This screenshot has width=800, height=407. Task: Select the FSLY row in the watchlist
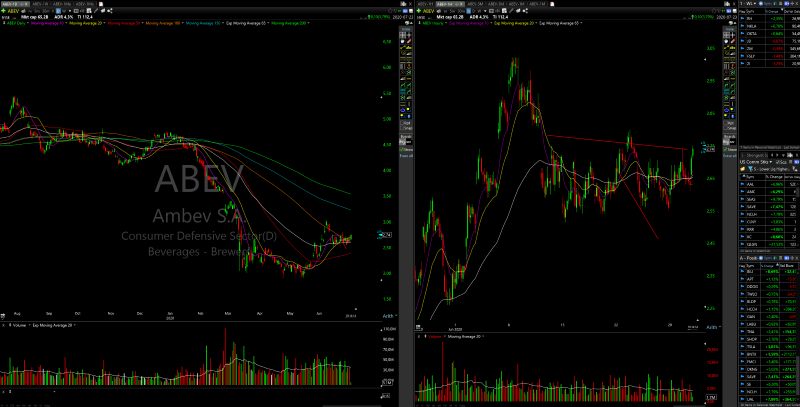point(769,56)
